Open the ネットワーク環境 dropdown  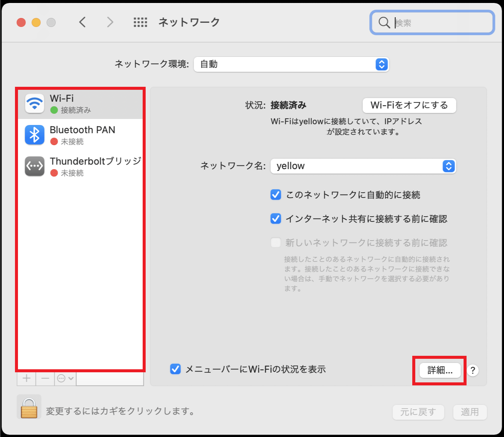(x=291, y=64)
